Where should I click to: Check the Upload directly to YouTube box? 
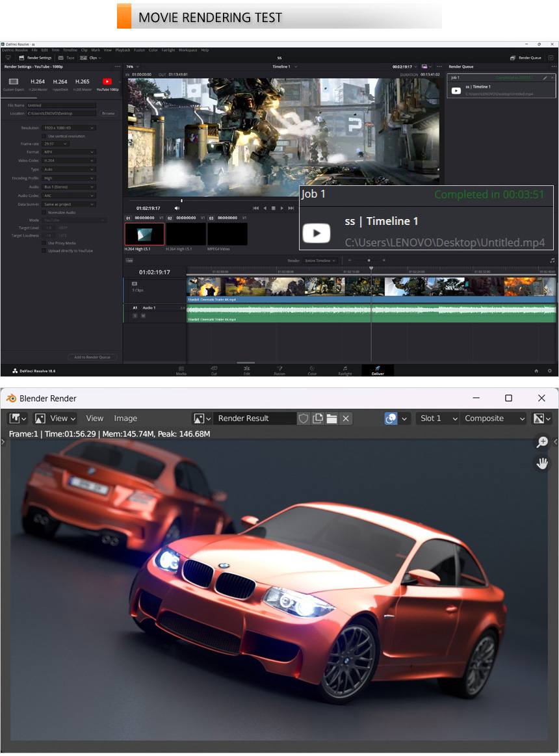tap(44, 250)
